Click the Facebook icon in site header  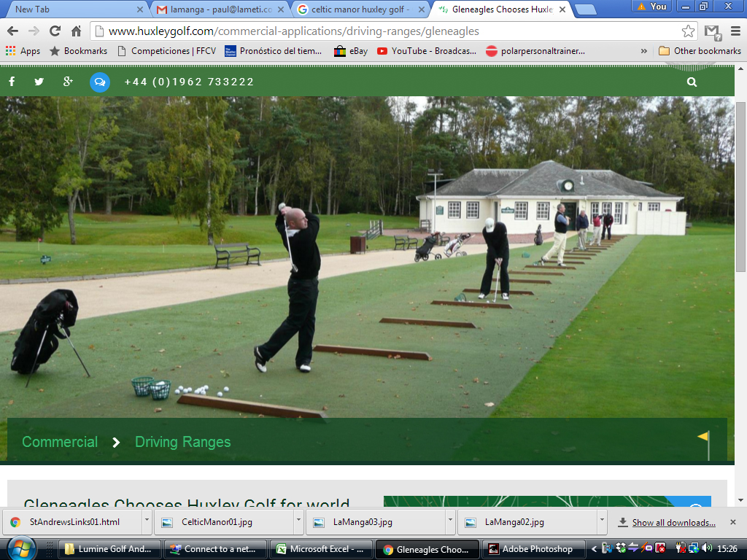coord(12,82)
